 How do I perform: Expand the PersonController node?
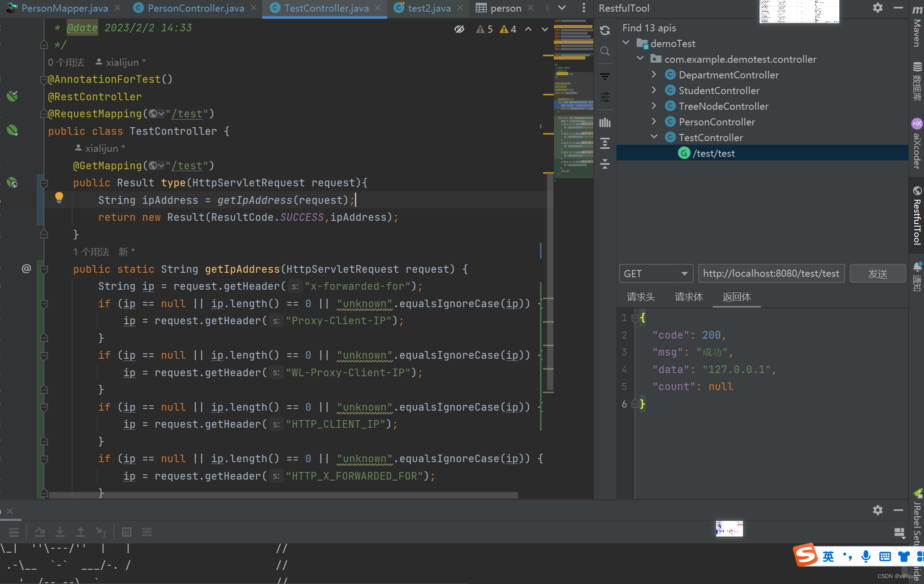click(654, 122)
